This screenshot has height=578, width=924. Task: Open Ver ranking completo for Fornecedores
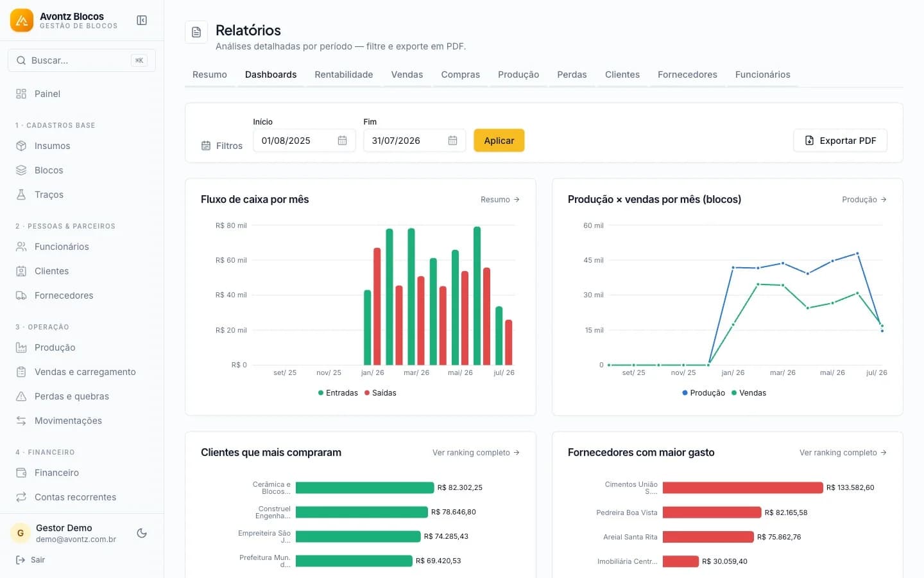click(x=843, y=453)
